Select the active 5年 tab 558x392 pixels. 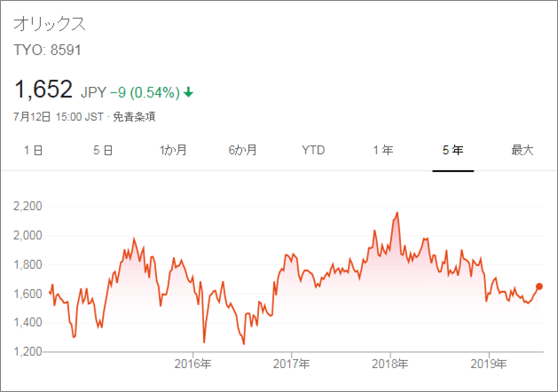pyautogui.click(x=453, y=150)
